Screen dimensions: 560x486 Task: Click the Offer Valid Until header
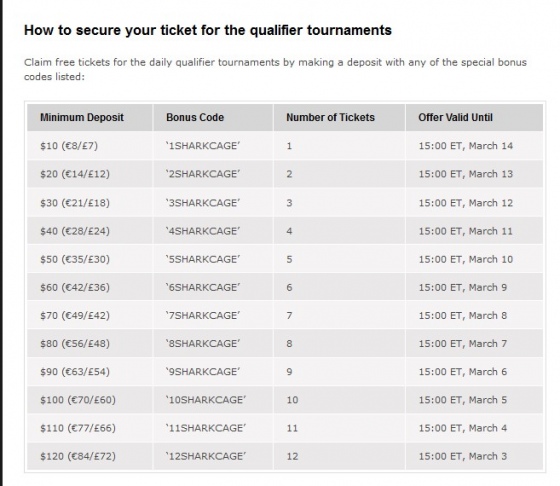(x=455, y=117)
